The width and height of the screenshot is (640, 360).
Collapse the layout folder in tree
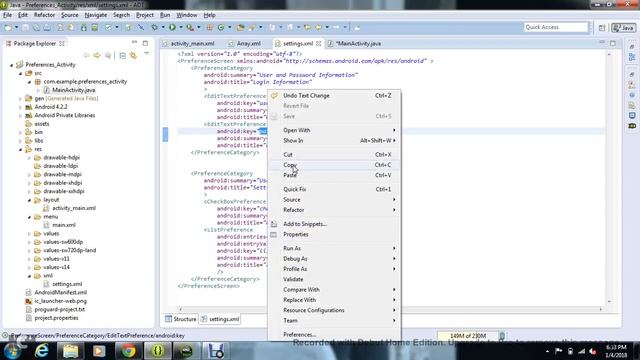click(29, 200)
